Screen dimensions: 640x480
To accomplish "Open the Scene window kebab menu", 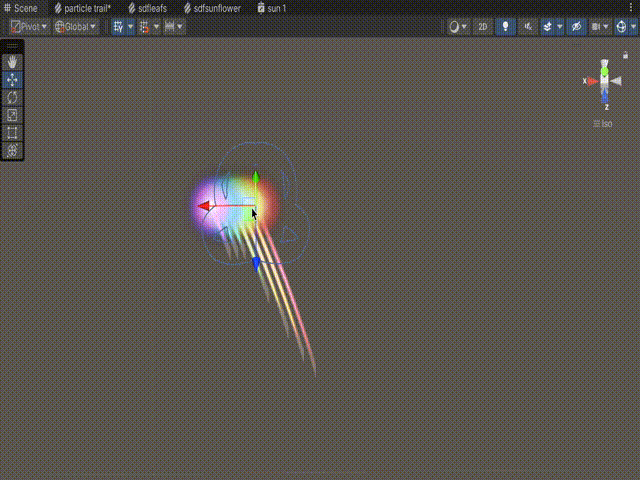I will pos(631,7).
